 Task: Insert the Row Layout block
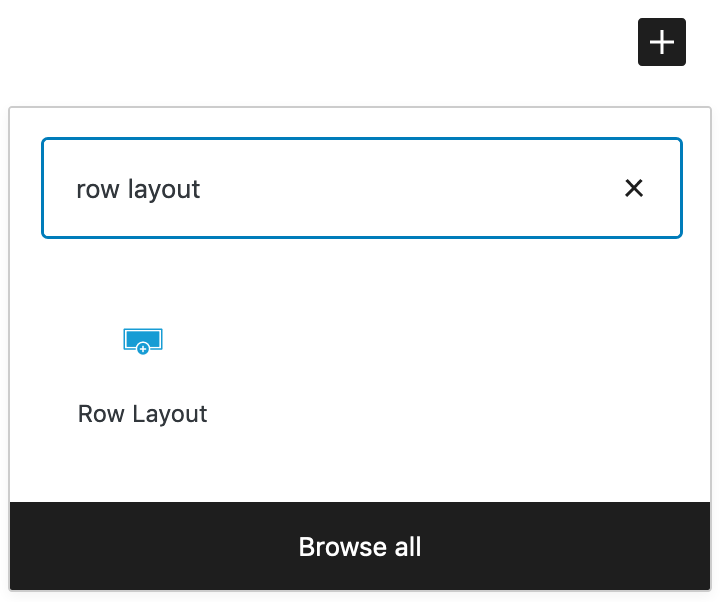click(x=143, y=370)
